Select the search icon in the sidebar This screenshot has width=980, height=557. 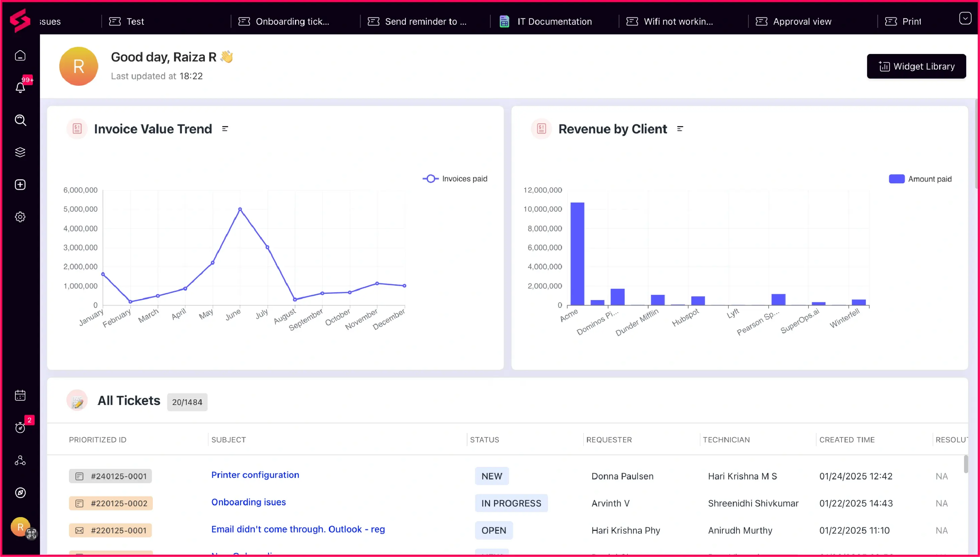pos(20,120)
